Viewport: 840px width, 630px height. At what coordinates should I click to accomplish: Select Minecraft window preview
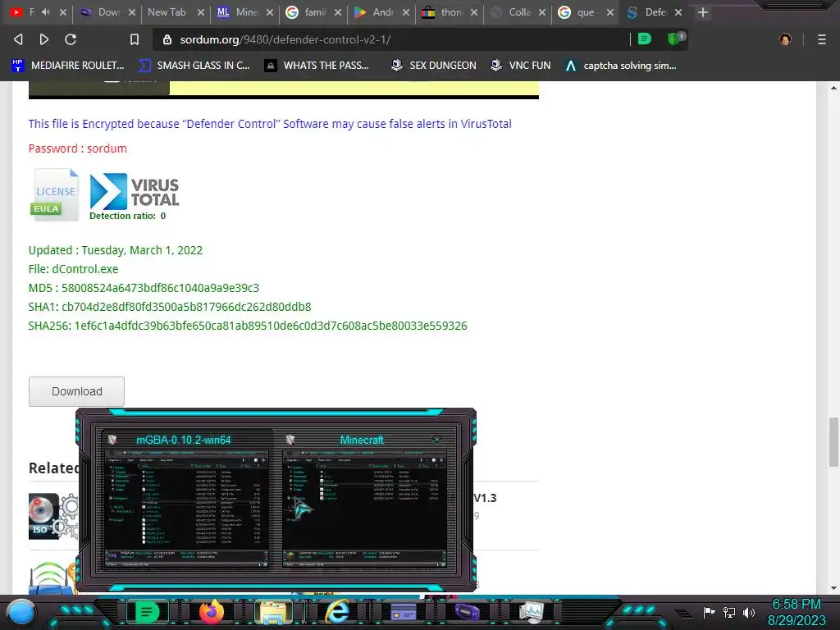coord(365,500)
